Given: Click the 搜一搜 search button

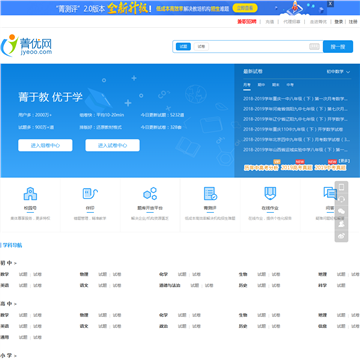Looking at the screenshot, I should (338, 47).
